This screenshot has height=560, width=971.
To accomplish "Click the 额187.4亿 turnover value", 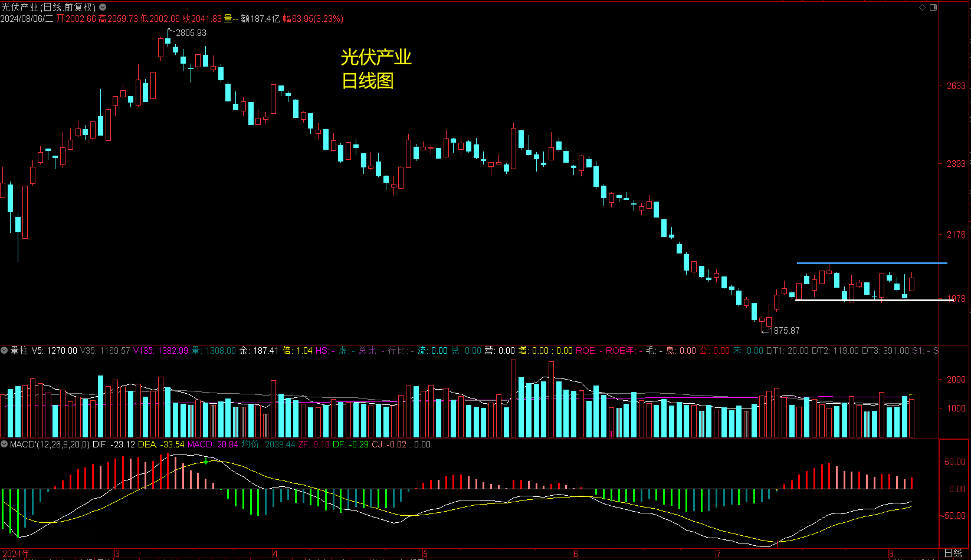I will (x=260, y=19).
